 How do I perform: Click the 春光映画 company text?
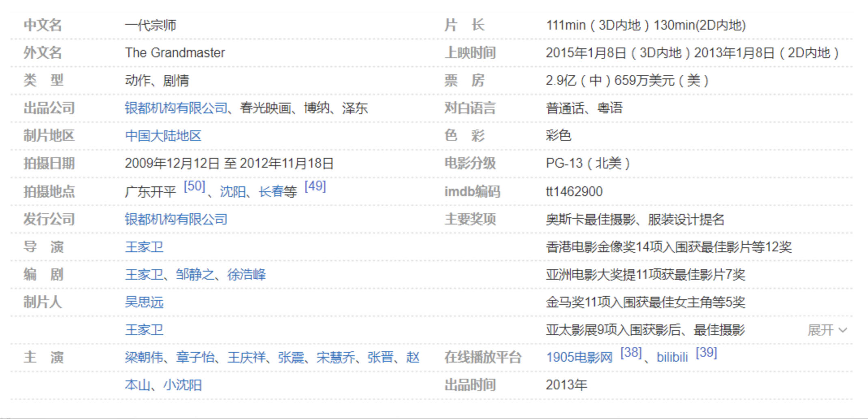[x=266, y=108]
